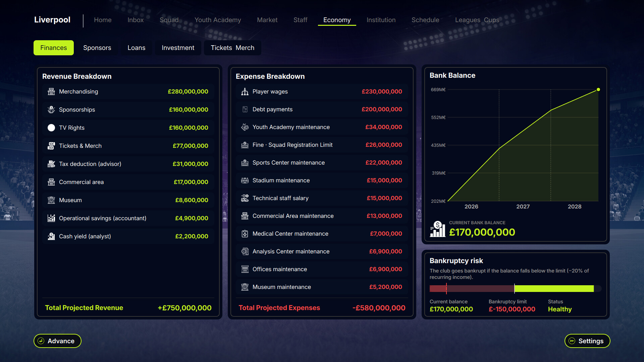Click the Analysis Center maintenance icon

pos(245,251)
